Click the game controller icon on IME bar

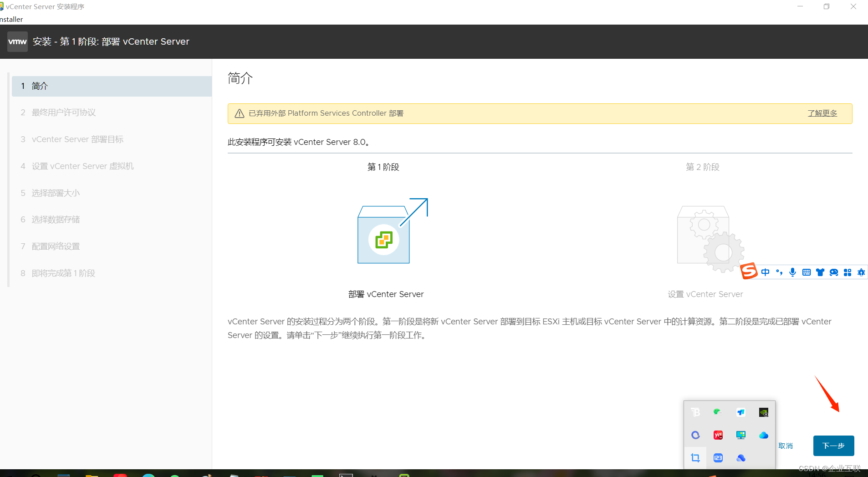click(x=834, y=272)
